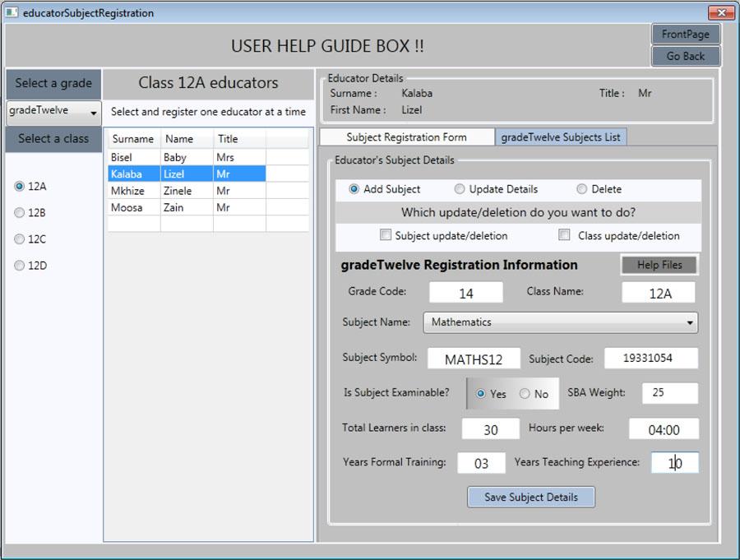Click the educatorSubjectRegistration window title icon
Image resolution: width=740 pixels, height=560 pixels.
12,13
